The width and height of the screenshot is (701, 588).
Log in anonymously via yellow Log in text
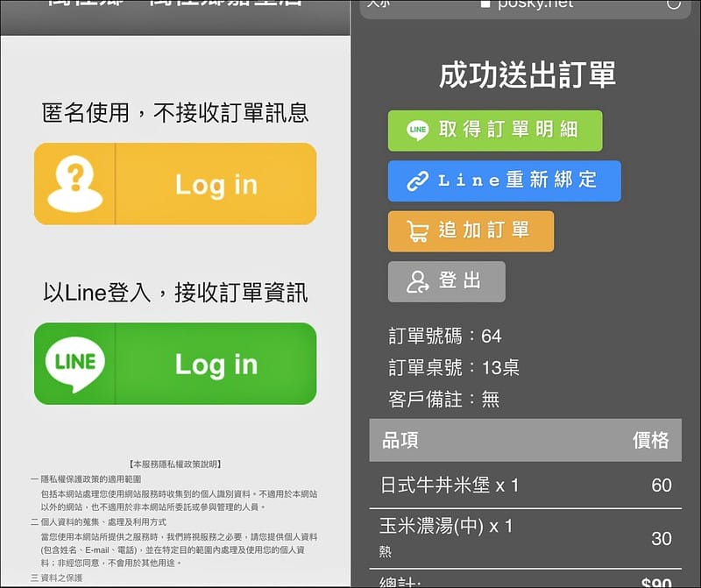(x=216, y=185)
